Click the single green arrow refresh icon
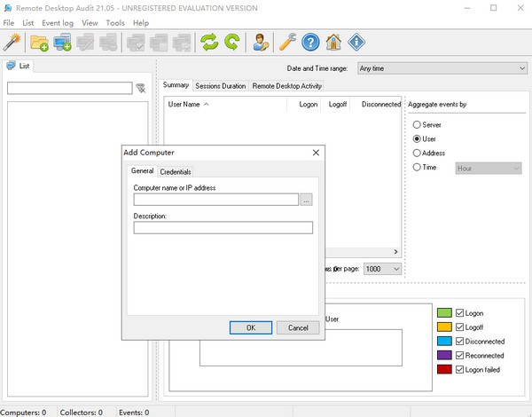 pos(231,42)
